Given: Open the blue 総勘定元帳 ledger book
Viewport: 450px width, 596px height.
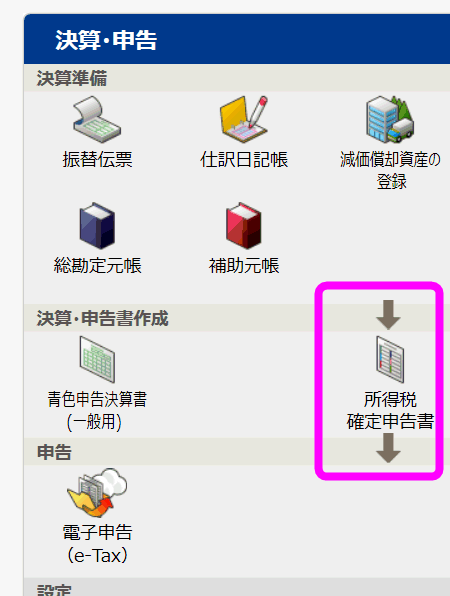Looking at the screenshot, I should pos(97,226).
